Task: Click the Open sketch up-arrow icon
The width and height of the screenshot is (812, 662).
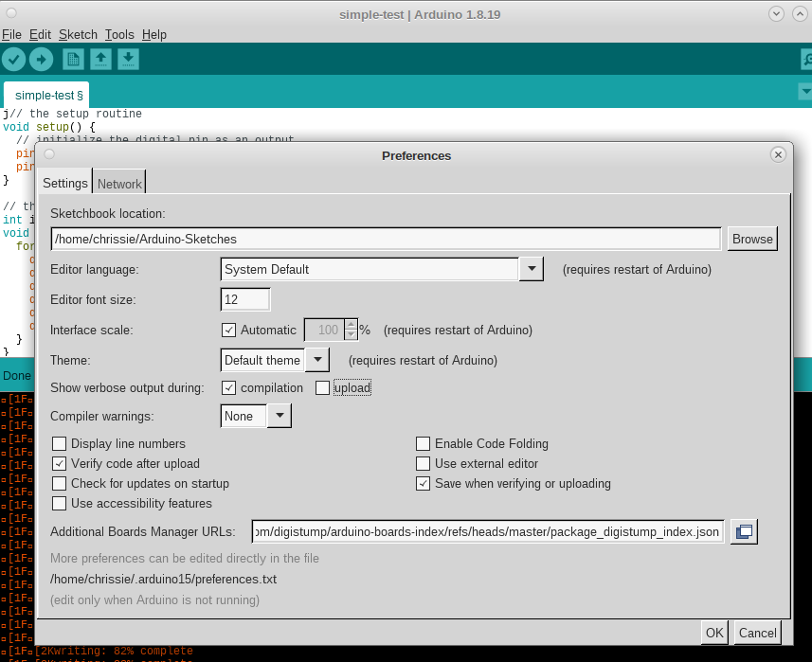Action: (101, 59)
